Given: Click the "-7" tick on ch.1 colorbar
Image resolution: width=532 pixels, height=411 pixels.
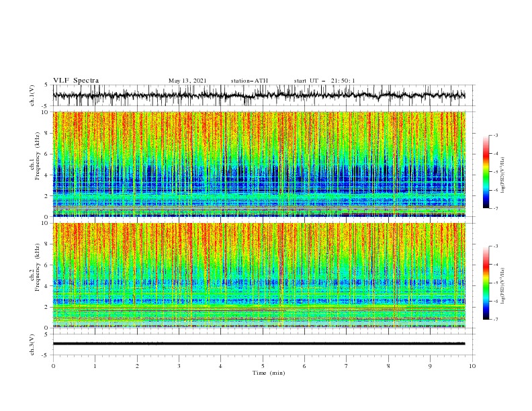Looking at the screenshot, I should [x=496, y=208].
